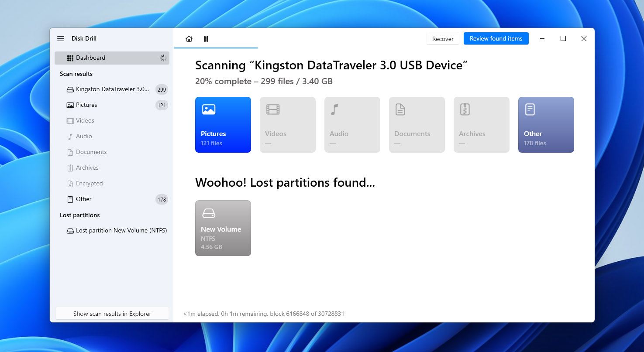
Task: Click the elapsed time status text
Action: (x=264, y=314)
